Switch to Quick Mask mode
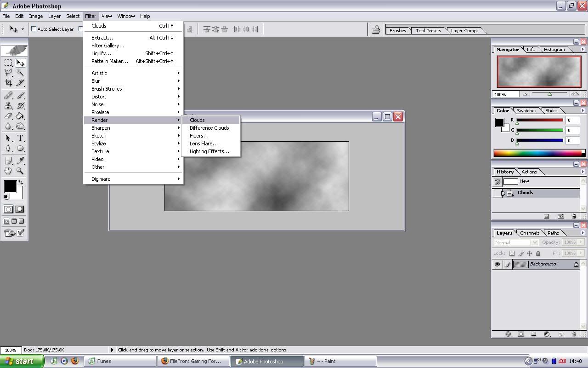Viewport: 588px width, 368px height. point(19,209)
